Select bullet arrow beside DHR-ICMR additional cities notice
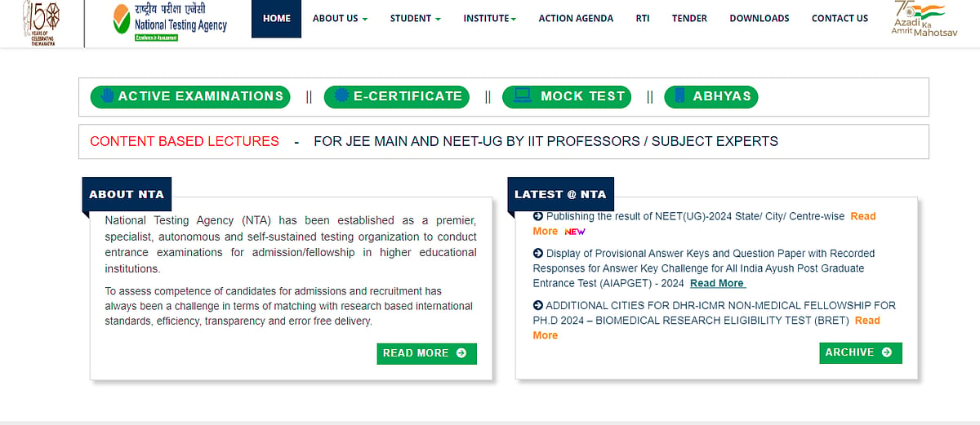 pyautogui.click(x=538, y=306)
